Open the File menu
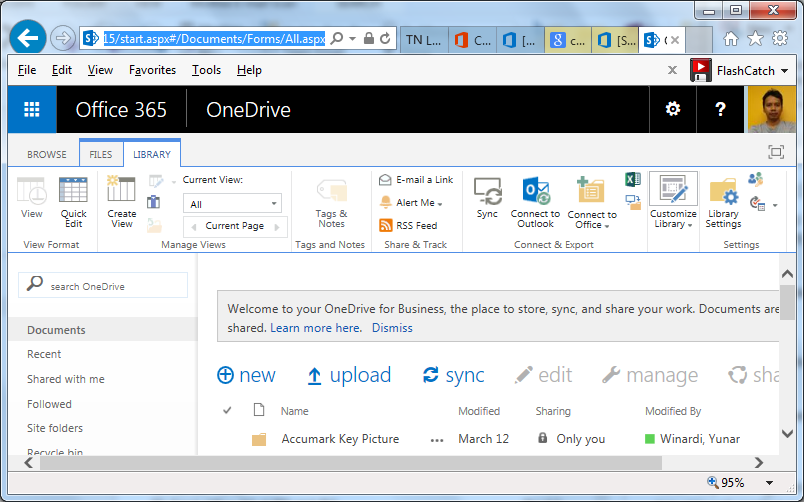Image resolution: width=804 pixels, height=502 pixels. (x=27, y=70)
